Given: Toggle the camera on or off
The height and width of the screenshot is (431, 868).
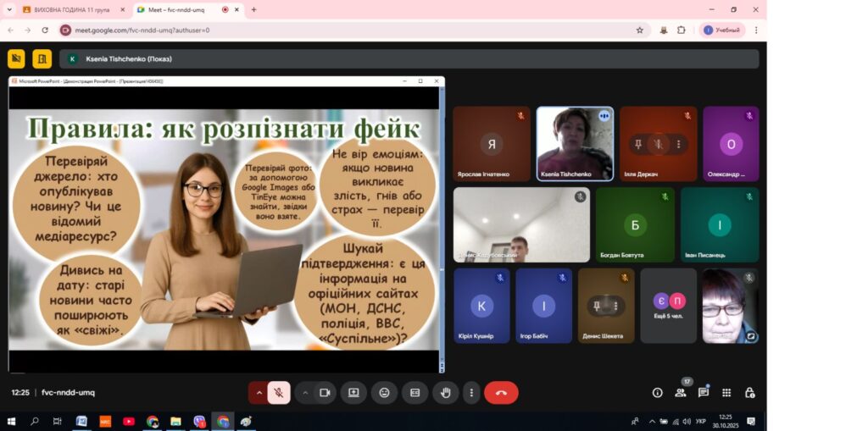Looking at the screenshot, I should (324, 393).
